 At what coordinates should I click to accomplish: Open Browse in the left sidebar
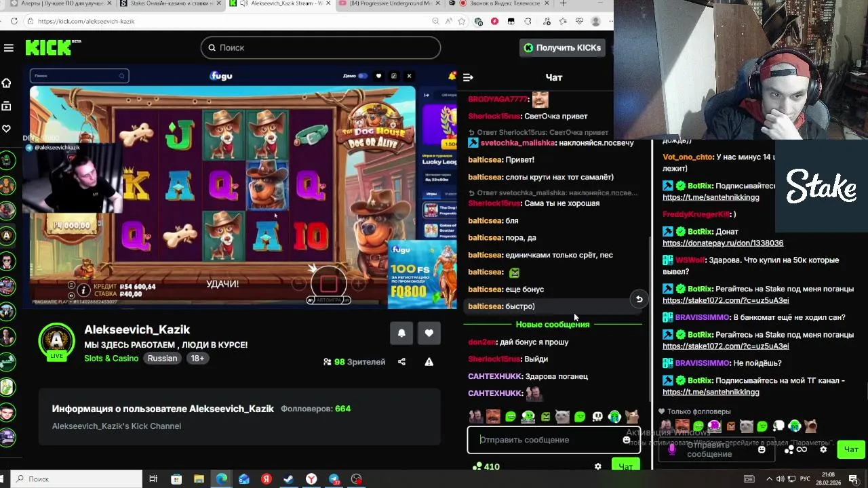pyautogui.click(x=7, y=106)
